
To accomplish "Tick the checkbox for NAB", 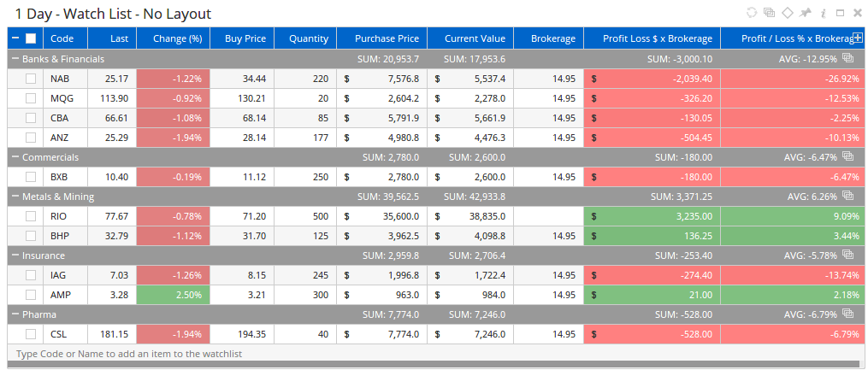I will point(31,79).
